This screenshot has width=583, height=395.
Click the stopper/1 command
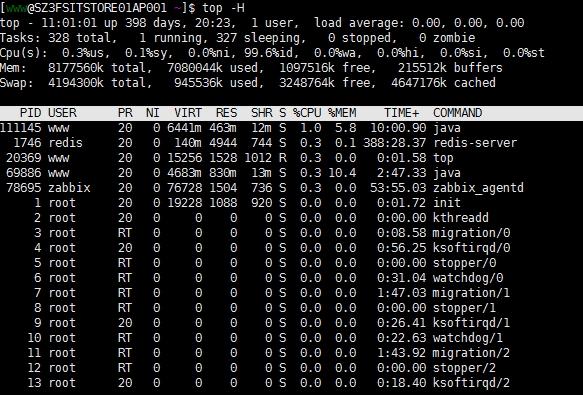tap(464, 308)
